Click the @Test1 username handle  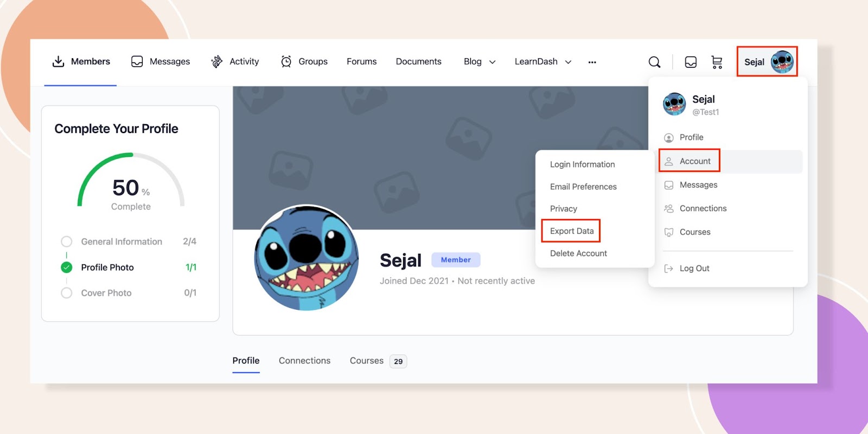tap(706, 112)
